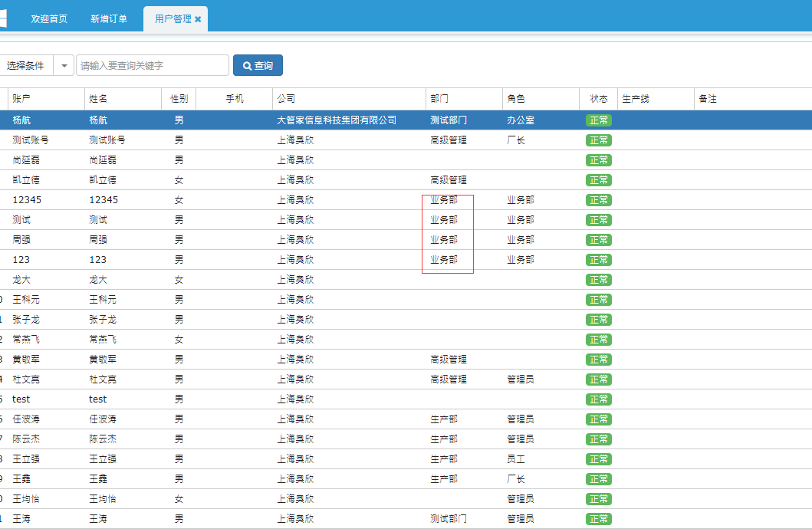Click 厂长 role in 王鑫 row
This screenshot has width=812, height=529.
(516, 479)
